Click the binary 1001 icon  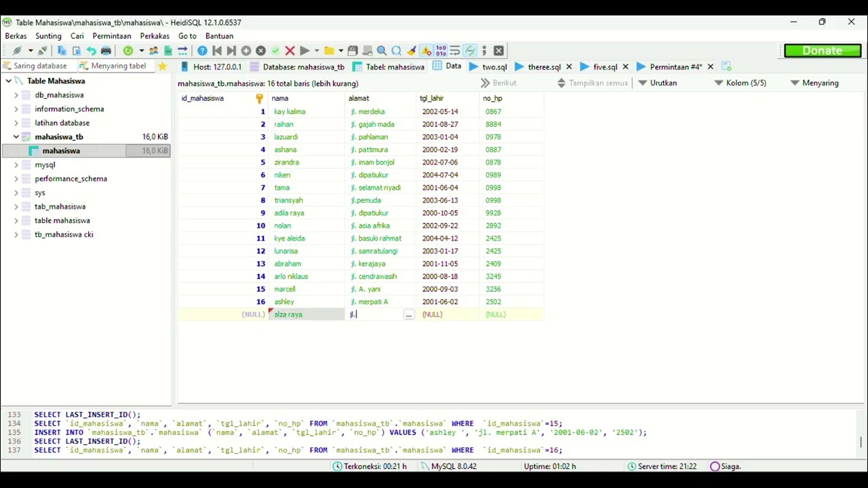click(441, 51)
